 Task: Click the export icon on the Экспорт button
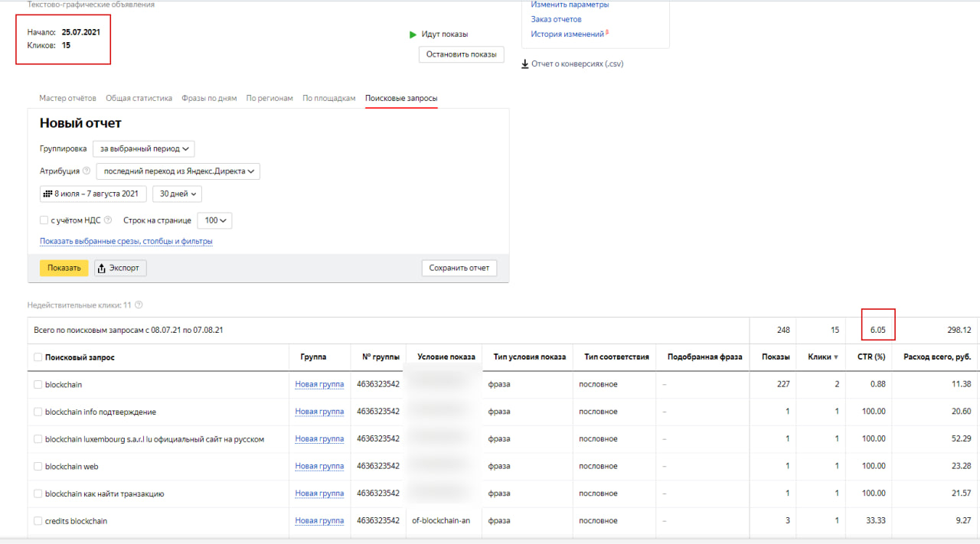click(102, 269)
